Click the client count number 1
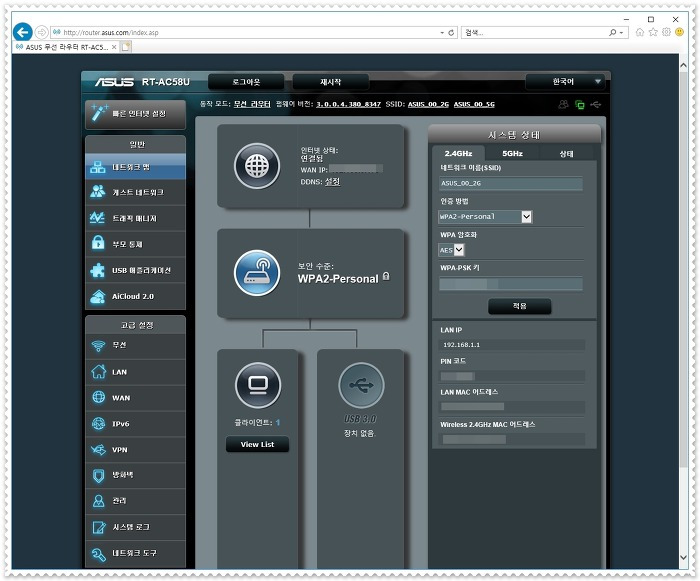 [278, 422]
